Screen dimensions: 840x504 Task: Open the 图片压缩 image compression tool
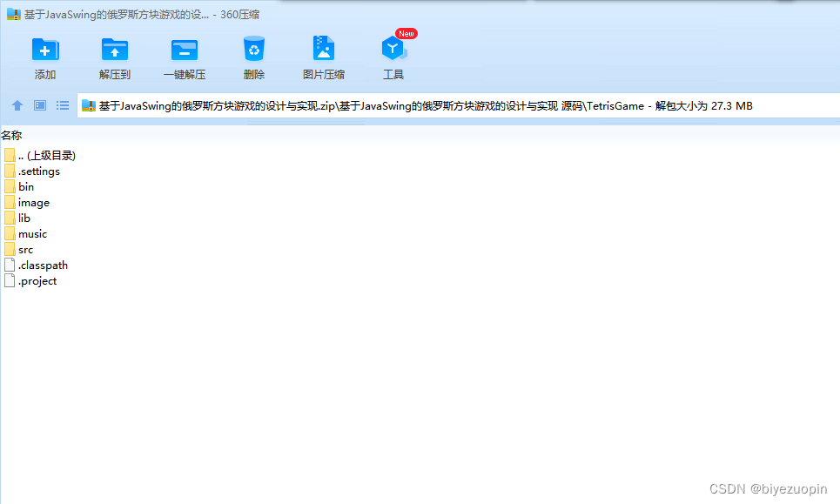[x=323, y=54]
